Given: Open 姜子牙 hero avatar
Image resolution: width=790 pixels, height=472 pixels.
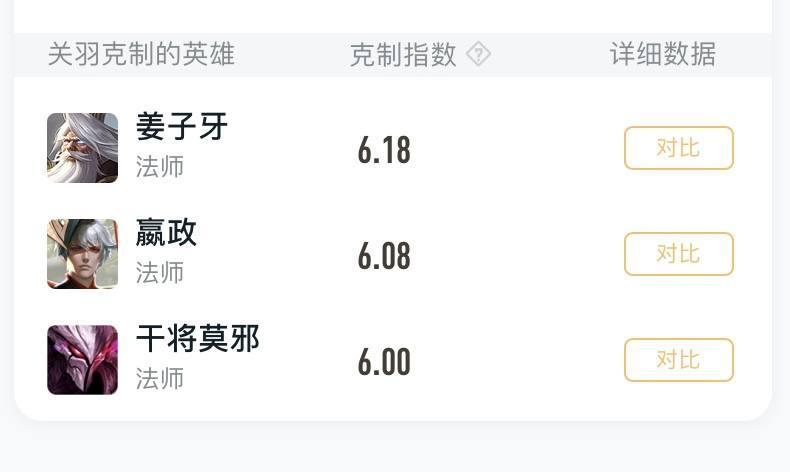Looking at the screenshot, I should [x=83, y=148].
